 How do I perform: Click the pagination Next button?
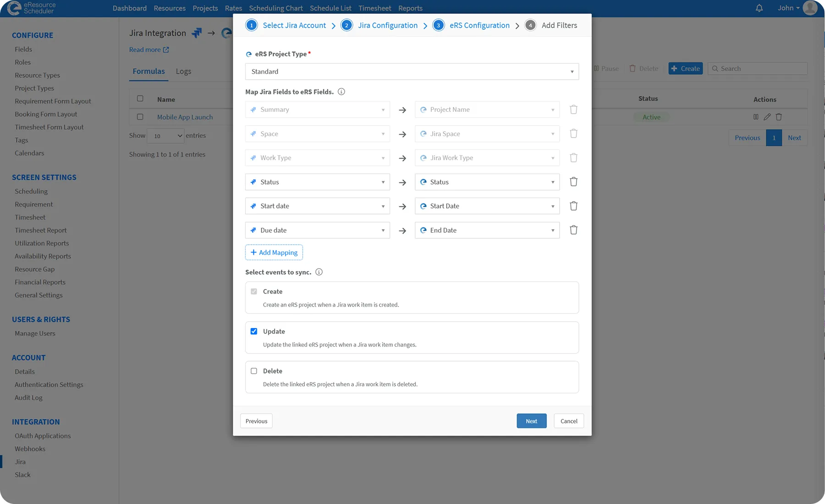coord(794,138)
